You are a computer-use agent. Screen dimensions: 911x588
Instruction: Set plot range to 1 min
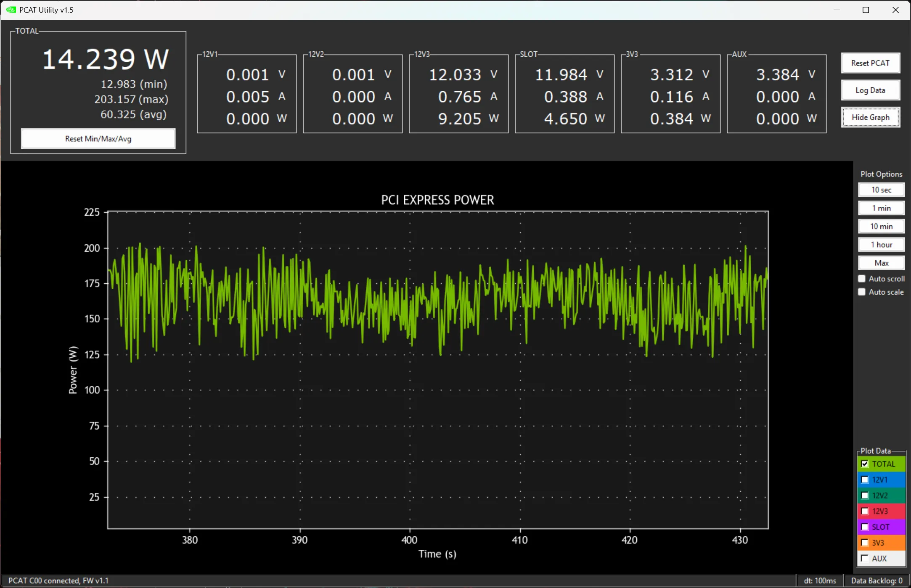click(881, 208)
